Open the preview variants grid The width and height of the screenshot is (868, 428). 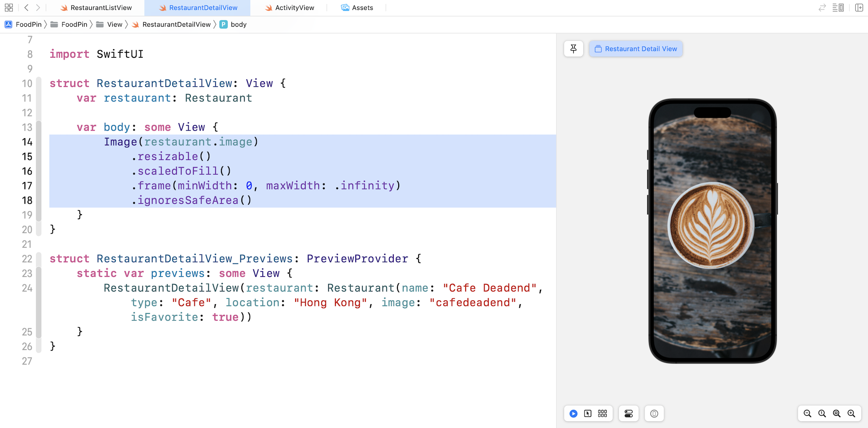[x=602, y=414]
